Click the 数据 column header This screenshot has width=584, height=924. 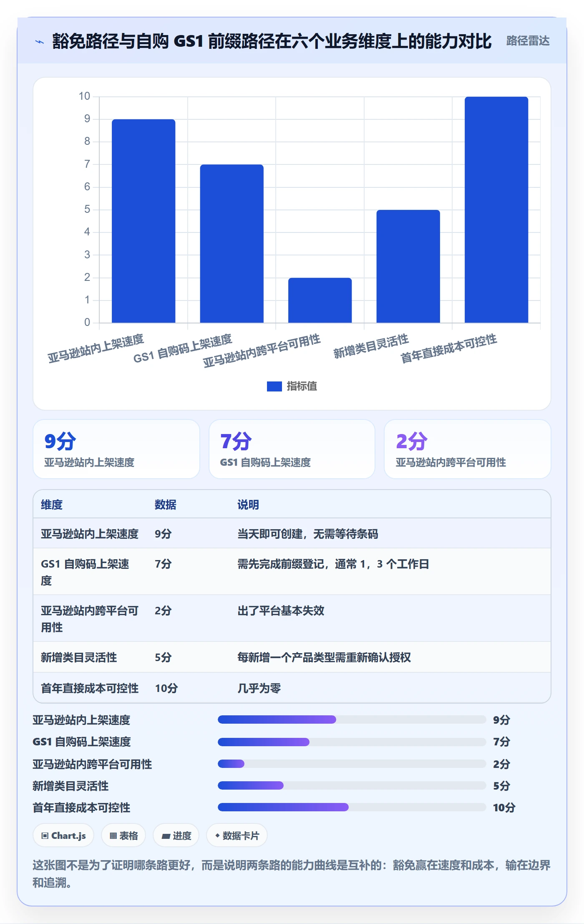(x=165, y=505)
